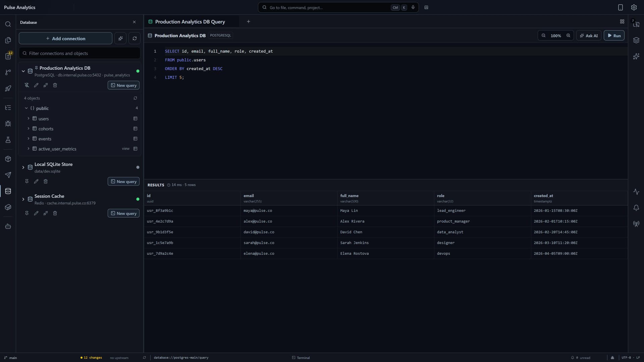The width and height of the screenshot is (644, 362).
Task: Click the main branch indicator in status bar
Action: pos(10,358)
